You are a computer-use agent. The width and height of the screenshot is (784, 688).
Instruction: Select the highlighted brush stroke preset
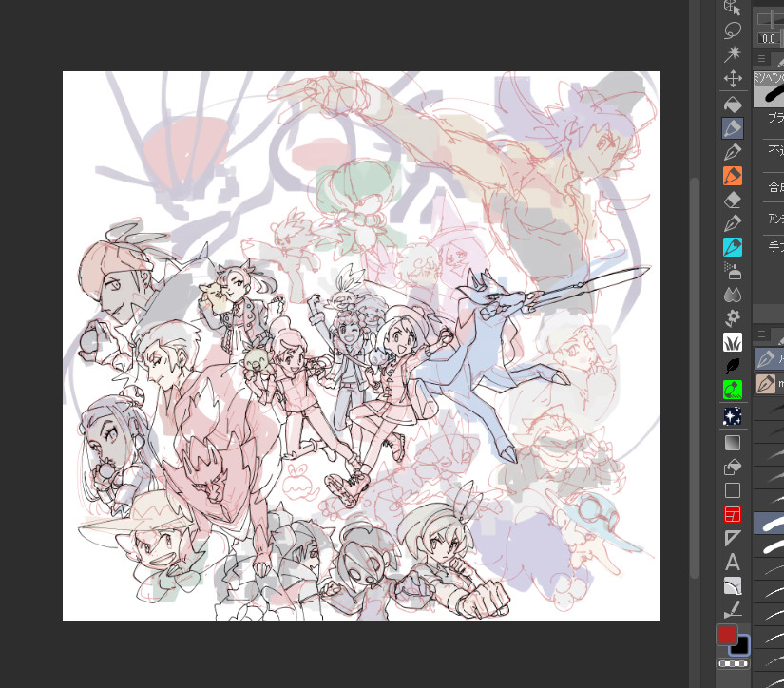tap(769, 524)
